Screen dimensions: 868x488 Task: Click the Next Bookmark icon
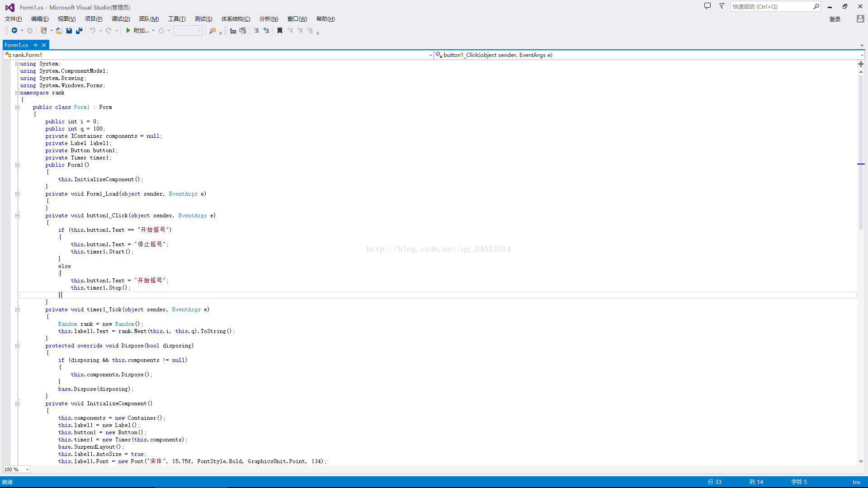[x=300, y=31]
